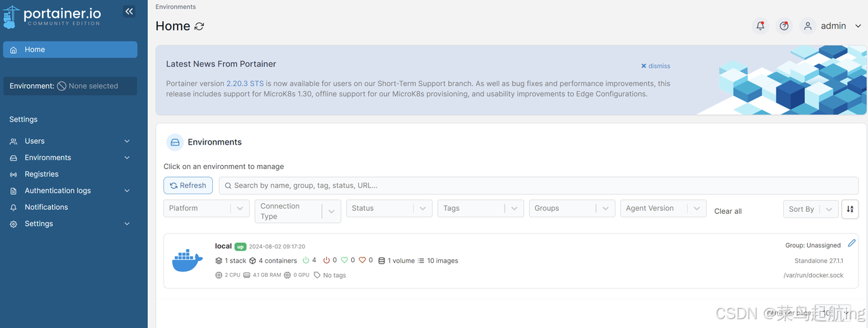The image size is (868, 328).
Task: Click the 'Group: Unassigned' text
Action: [813, 245]
